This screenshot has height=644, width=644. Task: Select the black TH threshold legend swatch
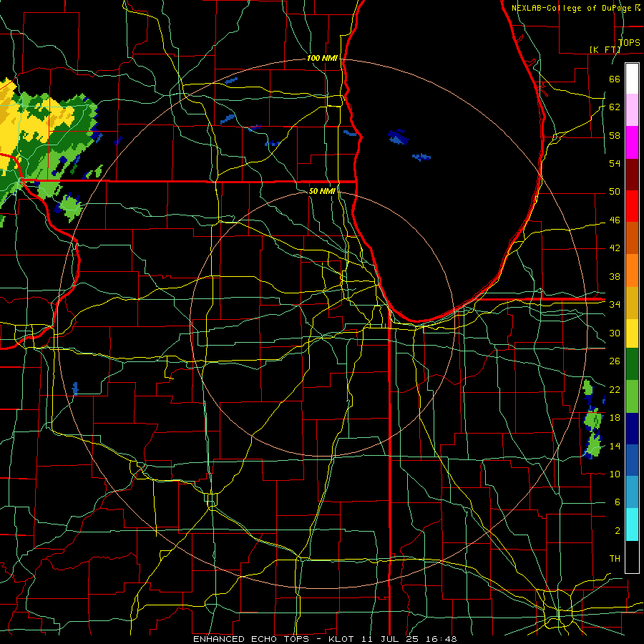(632, 557)
